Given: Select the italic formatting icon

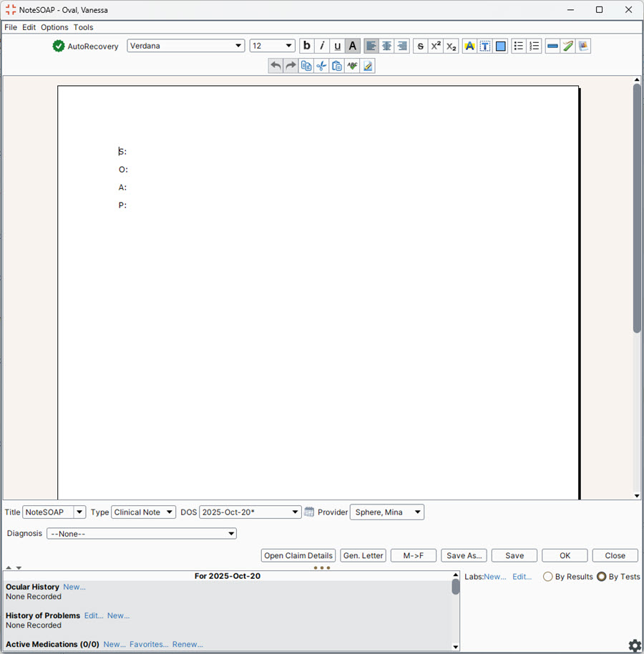Looking at the screenshot, I should point(322,46).
